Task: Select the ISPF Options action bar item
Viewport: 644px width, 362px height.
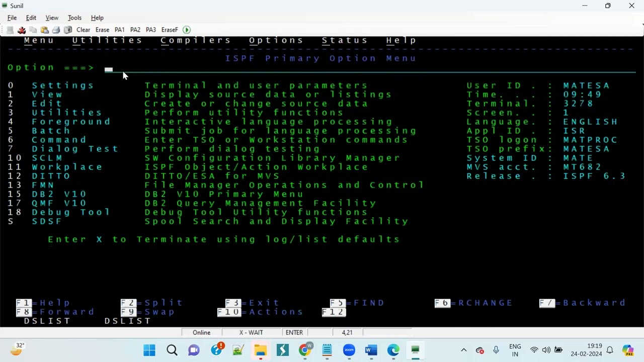Action: [276, 40]
